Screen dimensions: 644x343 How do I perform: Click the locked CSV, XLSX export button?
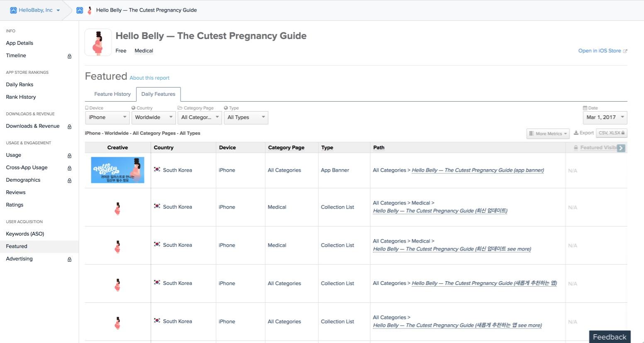[612, 133]
